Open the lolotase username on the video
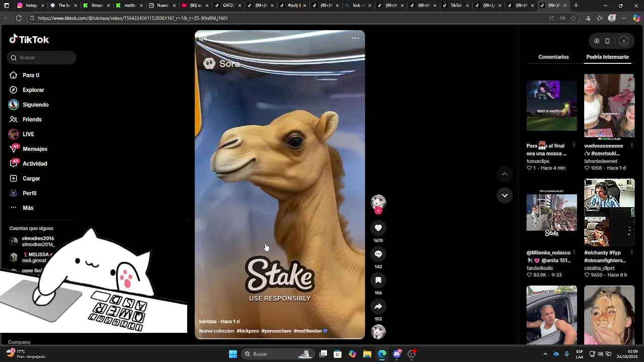Viewport: 644px width, 362px height. 208,321
